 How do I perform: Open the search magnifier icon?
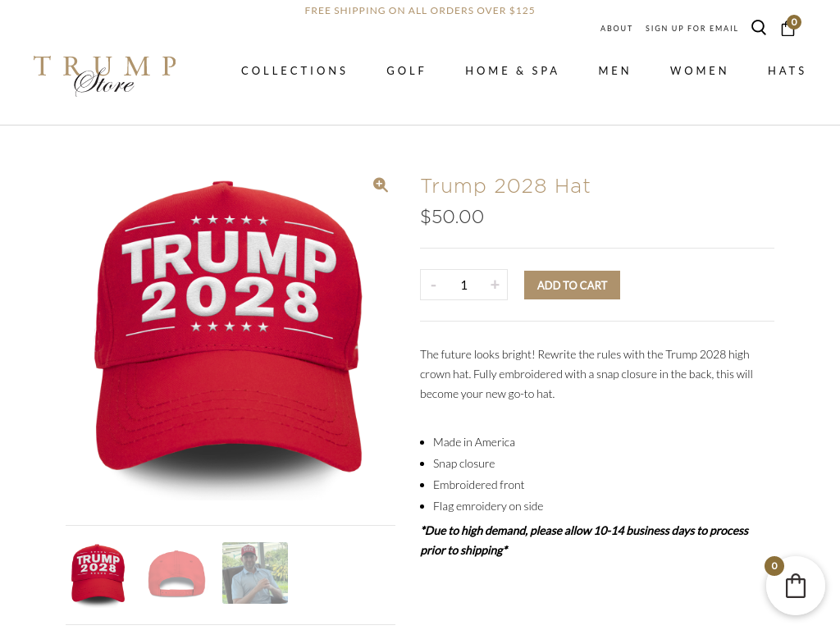coord(759,27)
